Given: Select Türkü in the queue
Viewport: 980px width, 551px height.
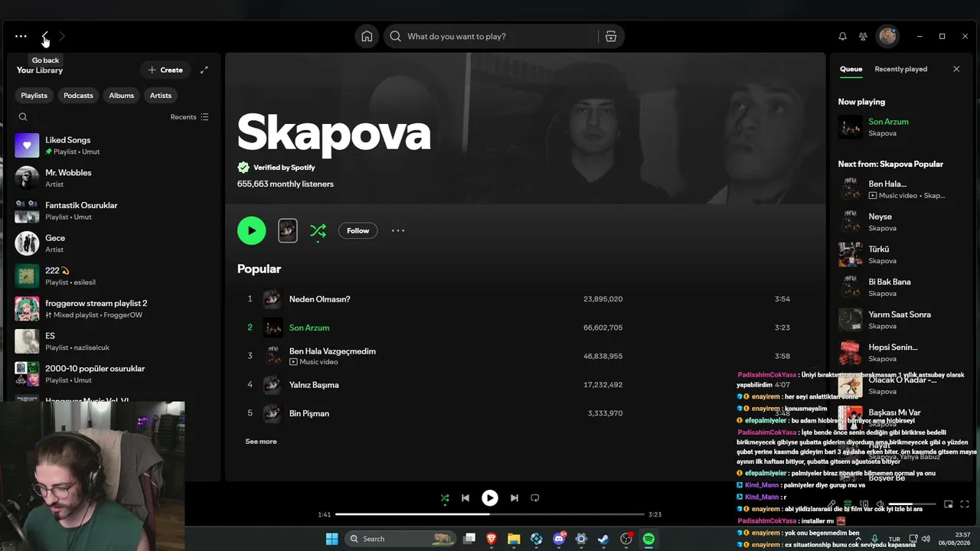Looking at the screenshot, I should (900, 255).
